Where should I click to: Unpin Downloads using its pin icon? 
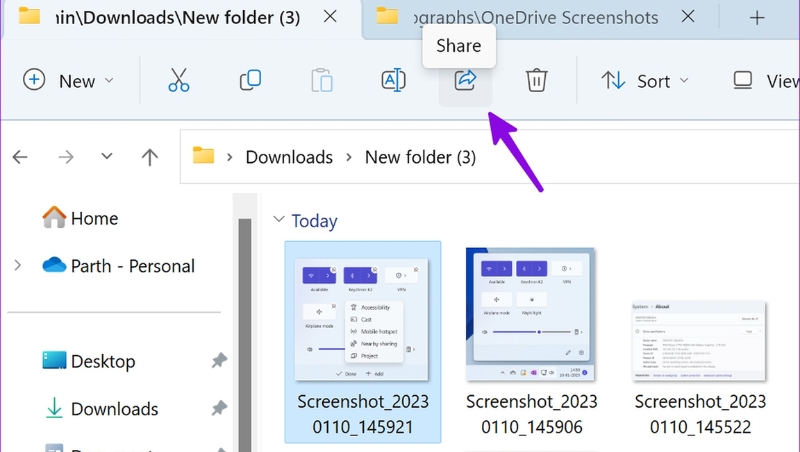(x=219, y=408)
